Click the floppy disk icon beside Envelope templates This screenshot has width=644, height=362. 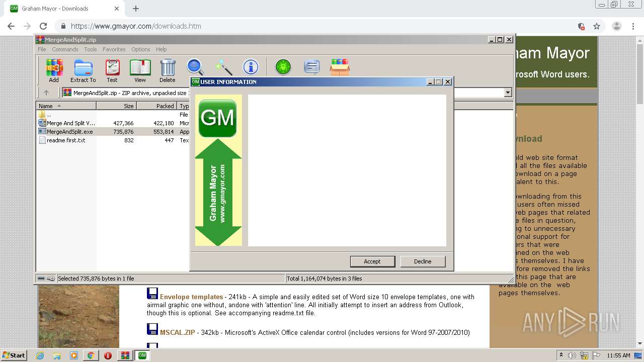coord(152,294)
